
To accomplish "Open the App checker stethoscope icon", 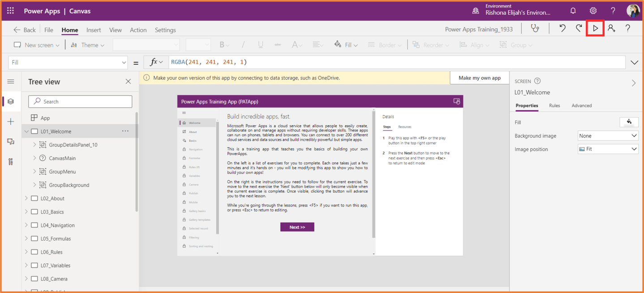I will [535, 28].
